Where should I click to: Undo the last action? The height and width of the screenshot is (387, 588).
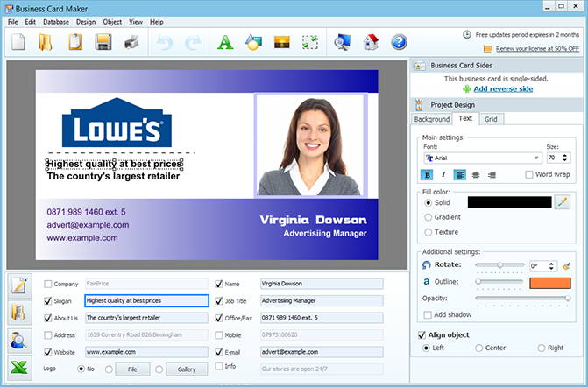pyautogui.click(x=165, y=42)
